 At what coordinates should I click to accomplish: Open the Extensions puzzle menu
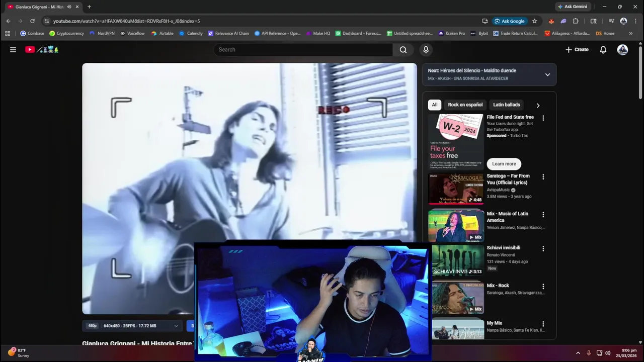[x=576, y=21]
